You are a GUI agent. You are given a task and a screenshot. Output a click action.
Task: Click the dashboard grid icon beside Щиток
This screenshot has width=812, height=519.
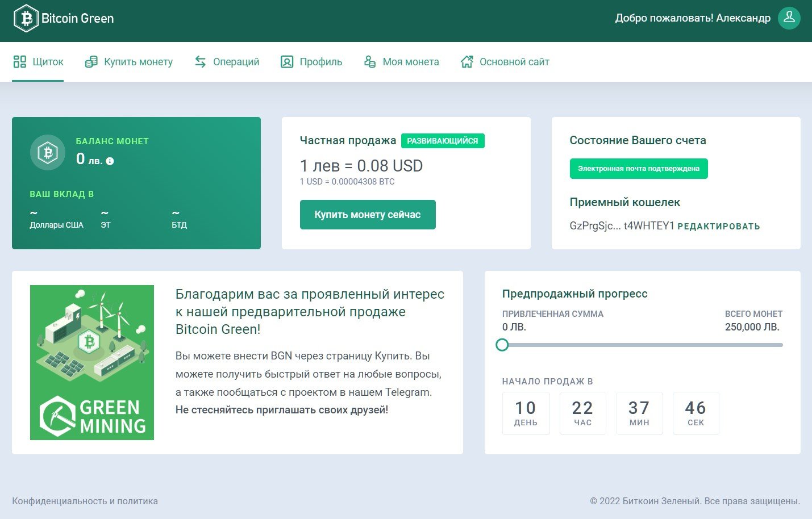20,62
